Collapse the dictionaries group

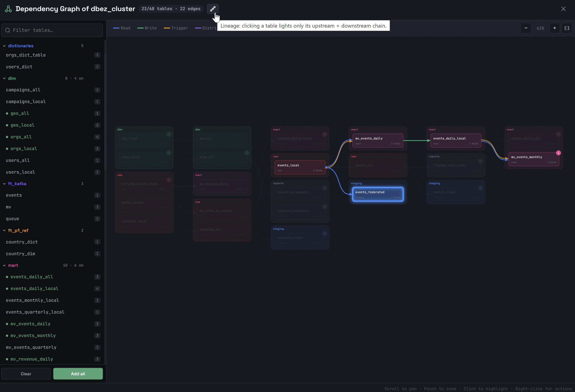click(4, 46)
